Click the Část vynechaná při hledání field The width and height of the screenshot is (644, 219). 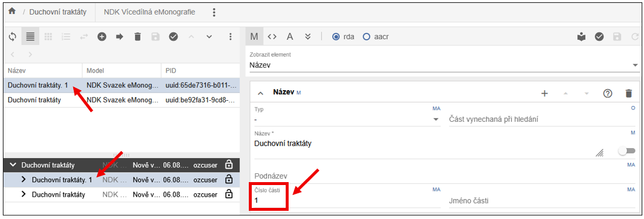pyautogui.click(x=542, y=119)
